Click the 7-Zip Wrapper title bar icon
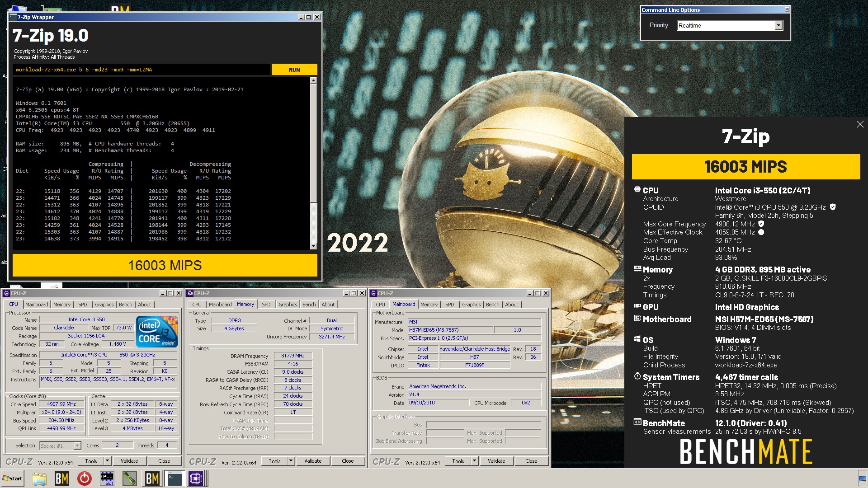This screenshot has width=868, height=488. click(13, 17)
